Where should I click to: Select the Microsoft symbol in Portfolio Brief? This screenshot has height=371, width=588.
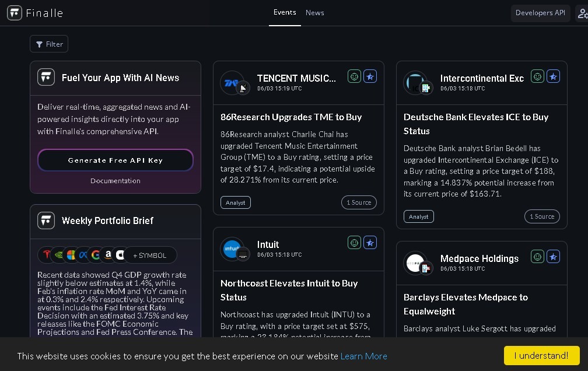pos(71,255)
